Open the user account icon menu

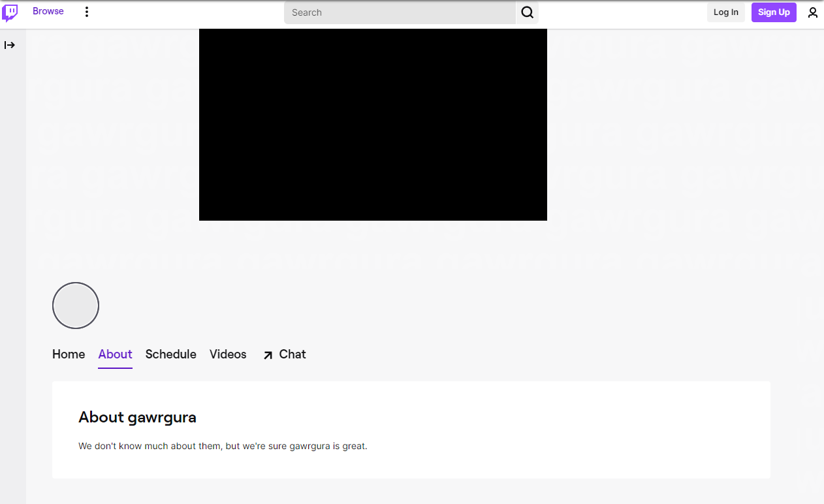[812, 12]
